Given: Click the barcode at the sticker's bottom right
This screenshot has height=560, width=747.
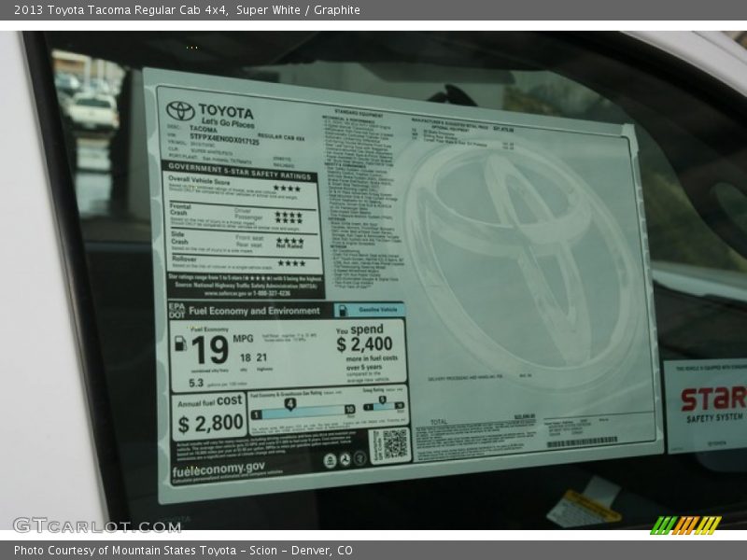Looking at the screenshot, I should 582,442.
